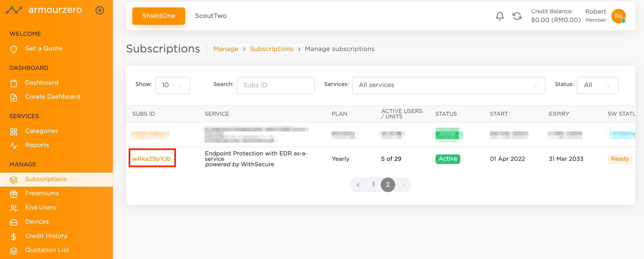Image resolution: width=644 pixels, height=259 pixels.
Task: Click the Create Dashboard file-plus icon
Action: (14, 97)
